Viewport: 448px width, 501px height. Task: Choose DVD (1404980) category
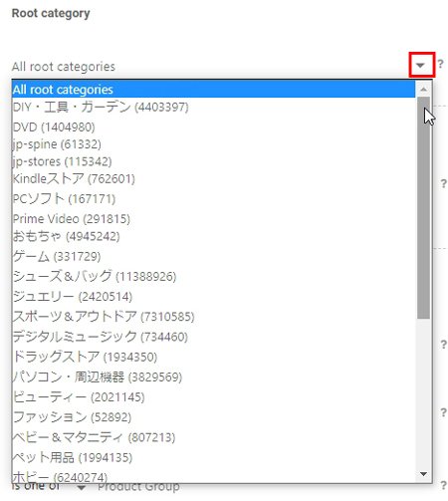point(213,126)
